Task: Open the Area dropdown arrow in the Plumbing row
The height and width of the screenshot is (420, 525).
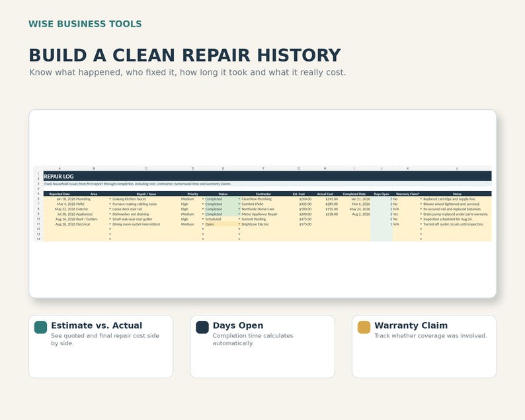Action: (x=110, y=199)
